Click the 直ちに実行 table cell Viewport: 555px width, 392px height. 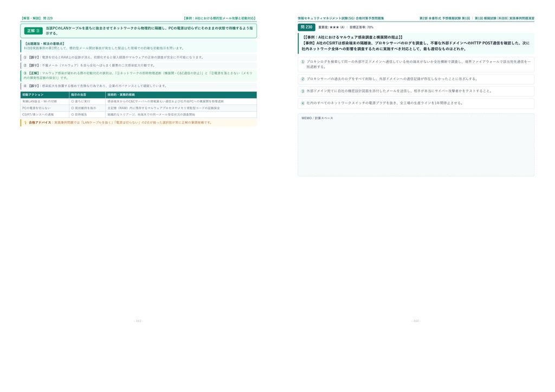87,101
